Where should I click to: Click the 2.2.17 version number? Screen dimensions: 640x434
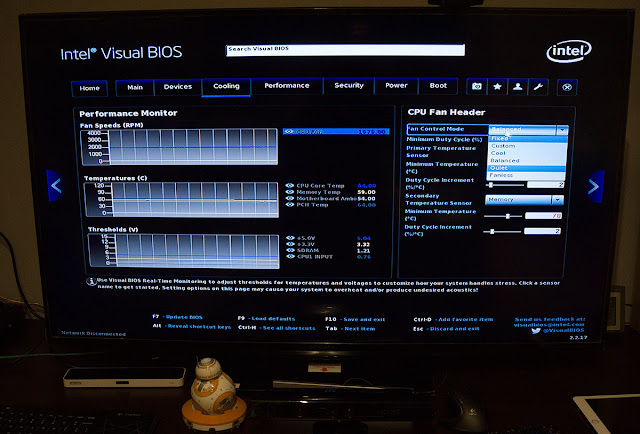click(x=578, y=338)
